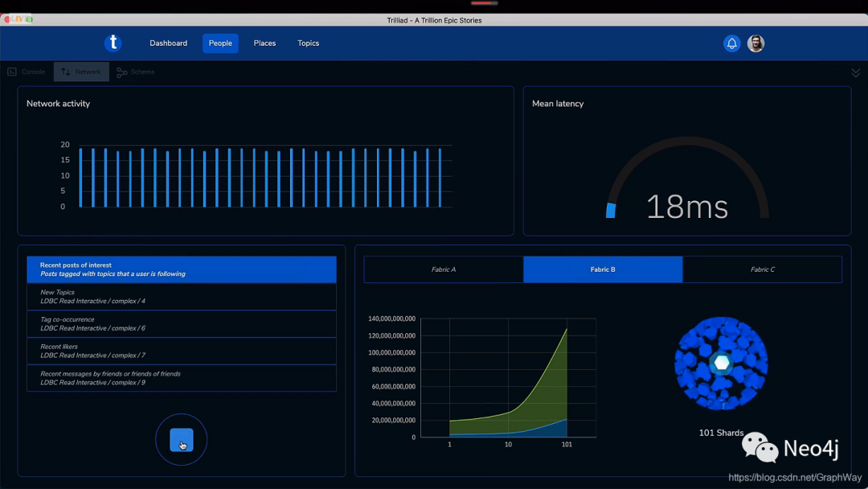Click the blue stop button in circle

click(x=181, y=440)
